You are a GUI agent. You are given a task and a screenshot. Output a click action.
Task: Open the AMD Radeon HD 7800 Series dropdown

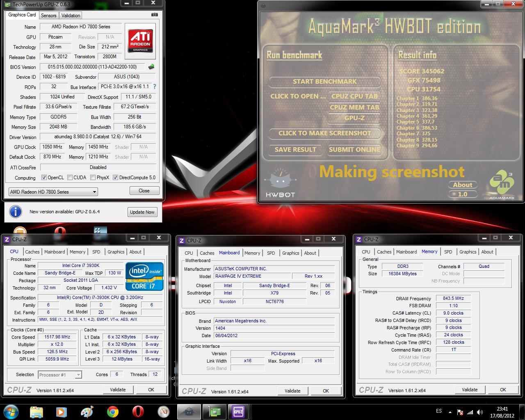[x=53, y=192]
